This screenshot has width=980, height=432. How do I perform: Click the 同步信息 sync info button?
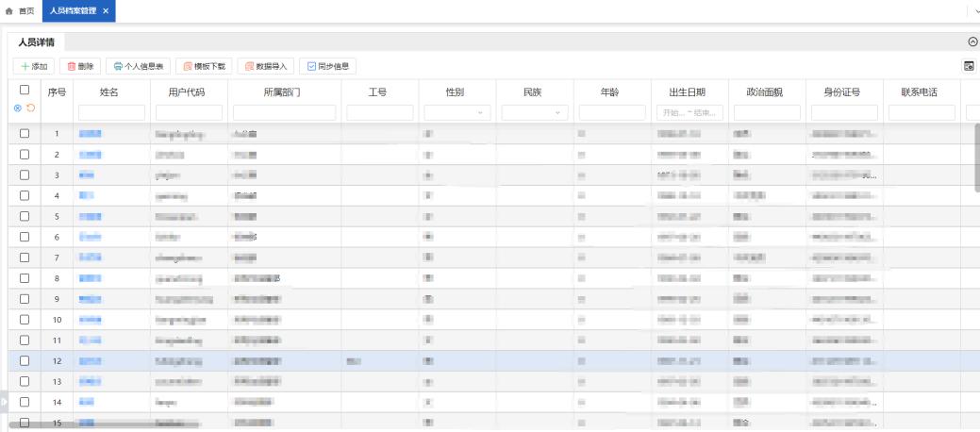[x=329, y=66]
